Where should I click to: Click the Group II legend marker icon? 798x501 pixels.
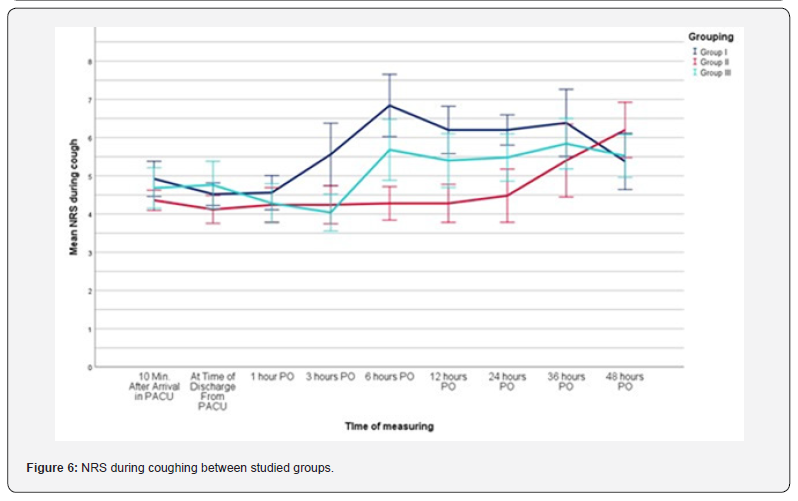(x=694, y=62)
